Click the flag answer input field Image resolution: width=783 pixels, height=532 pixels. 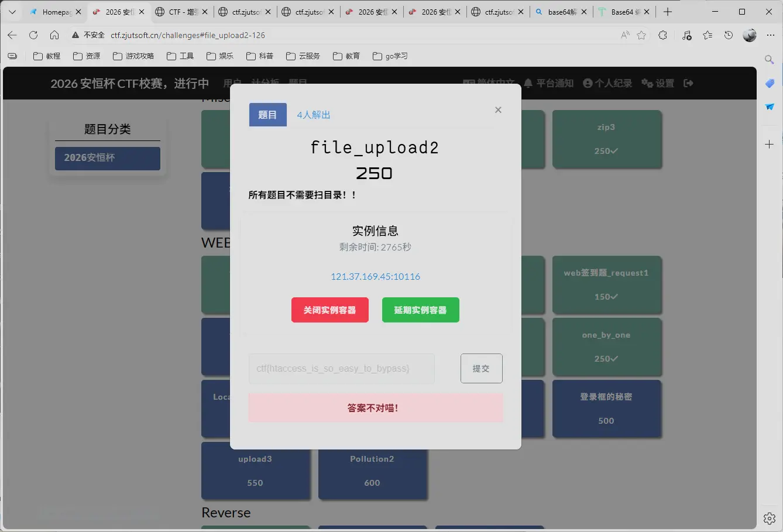click(x=341, y=369)
